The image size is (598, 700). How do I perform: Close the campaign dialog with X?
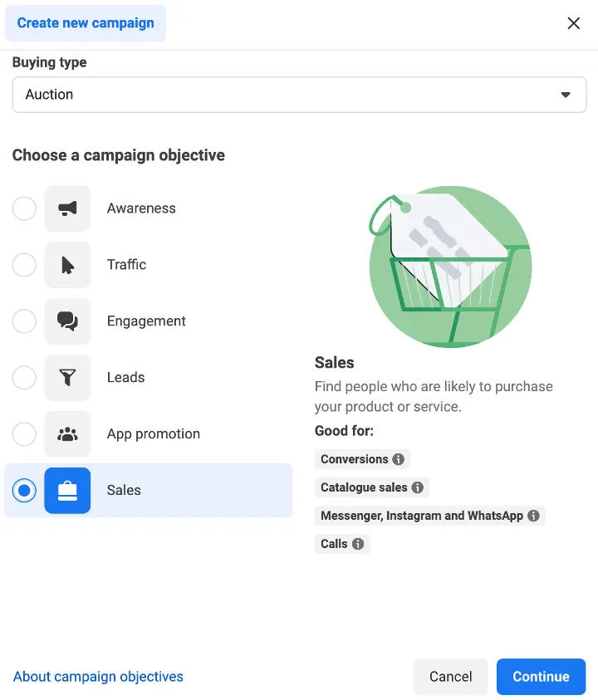(573, 23)
